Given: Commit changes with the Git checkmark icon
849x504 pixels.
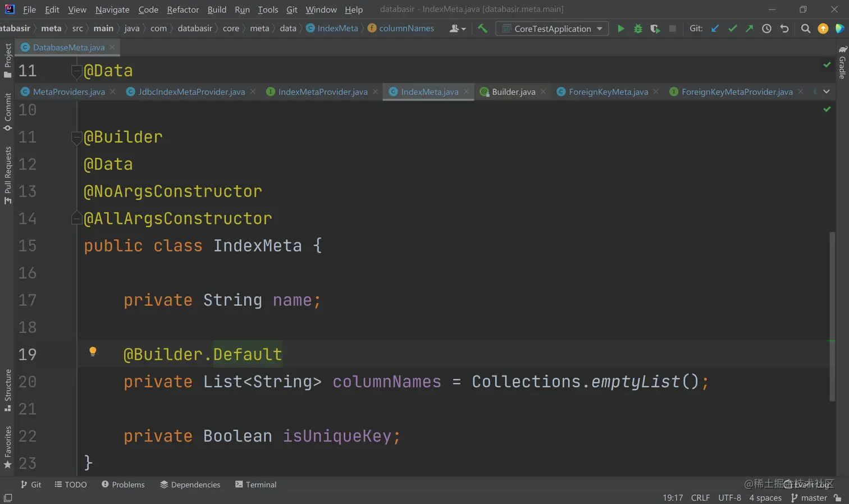Looking at the screenshot, I should click(732, 29).
